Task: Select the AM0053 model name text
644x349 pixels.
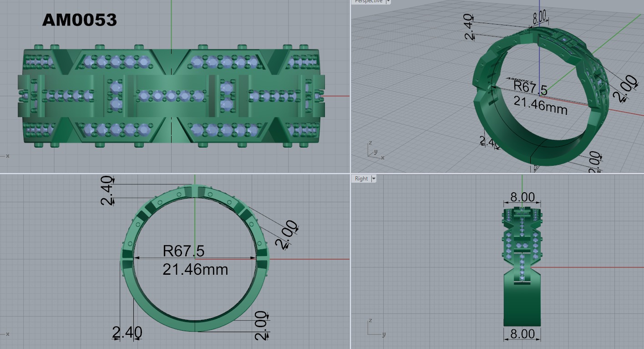Action: 80,20
